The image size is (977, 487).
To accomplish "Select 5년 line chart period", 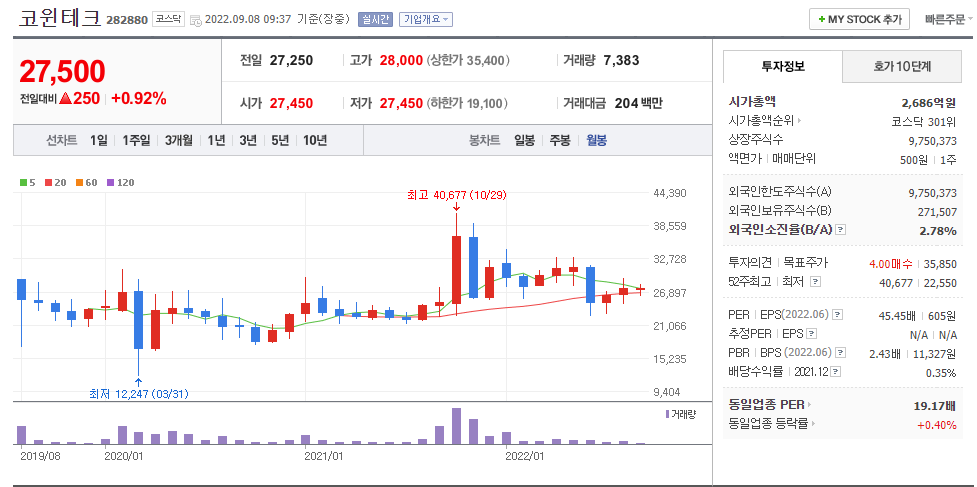I will 280,141.
